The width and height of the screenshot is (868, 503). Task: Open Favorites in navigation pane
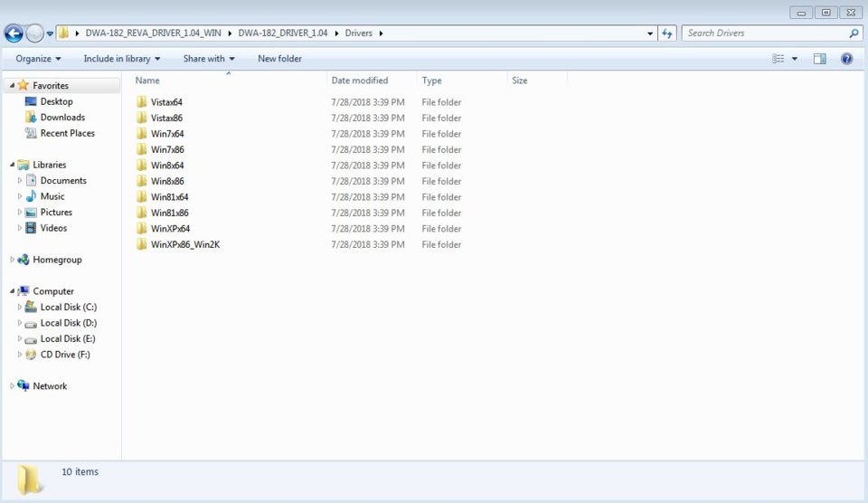pos(51,85)
